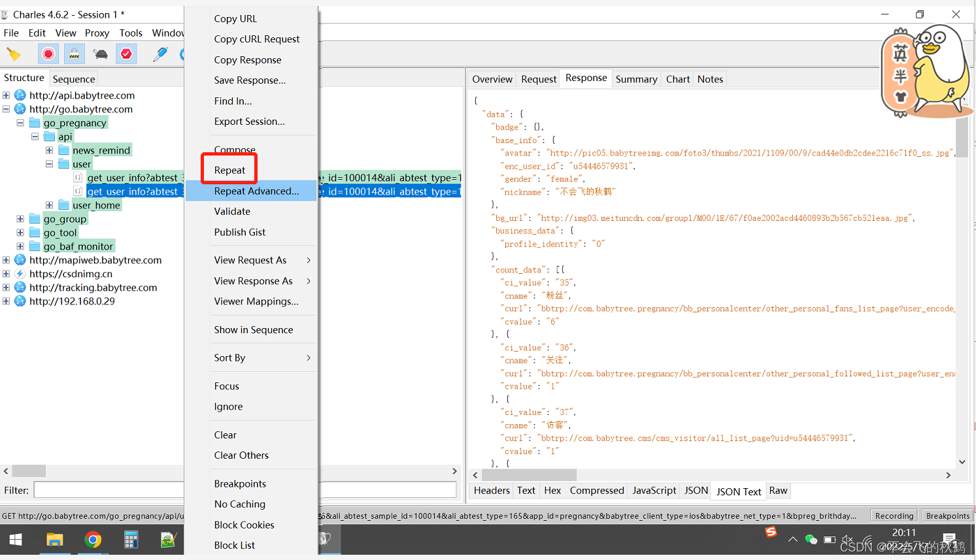This screenshot has height=560, width=976.
Task: Show hidden tray icons arrow
Action: coord(793,540)
